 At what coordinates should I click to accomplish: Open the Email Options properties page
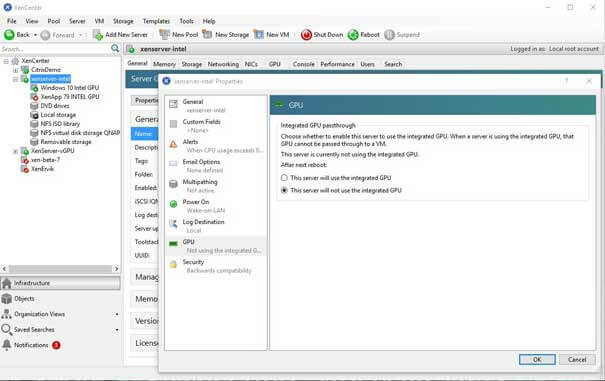(x=216, y=166)
